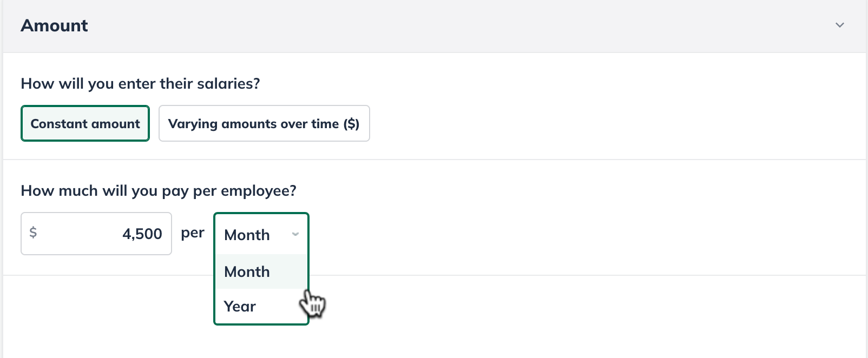Switch salary entry to varying amounts mode
This screenshot has height=358, width=868.
[264, 123]
